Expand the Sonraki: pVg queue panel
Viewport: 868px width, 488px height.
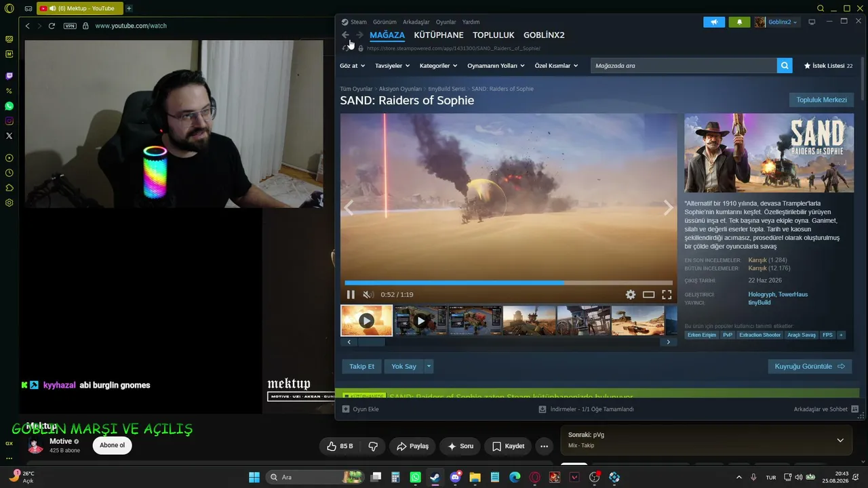840,440
